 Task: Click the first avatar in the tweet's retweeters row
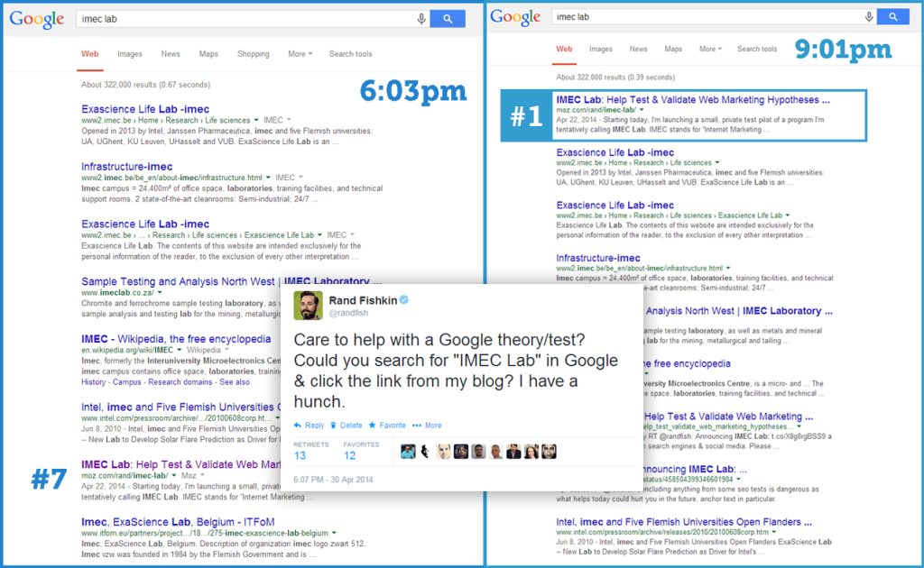click(408, 452)
